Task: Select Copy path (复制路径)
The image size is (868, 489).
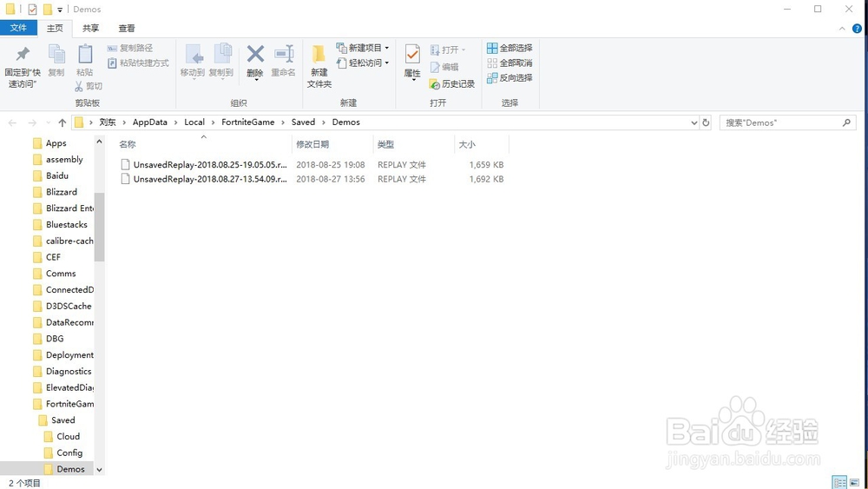Action: [130, 48]
